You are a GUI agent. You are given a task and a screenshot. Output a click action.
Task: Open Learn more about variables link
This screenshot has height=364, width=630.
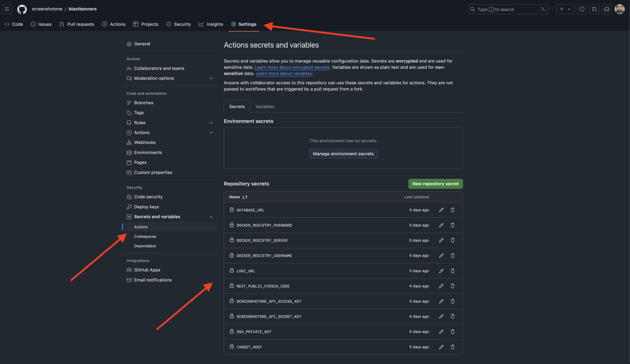[284, 73]
